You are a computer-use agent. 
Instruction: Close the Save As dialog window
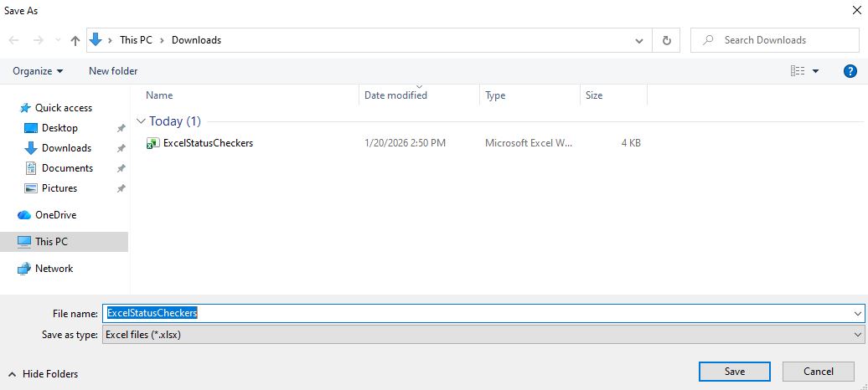pyautogui.click(x=856, y=11)
